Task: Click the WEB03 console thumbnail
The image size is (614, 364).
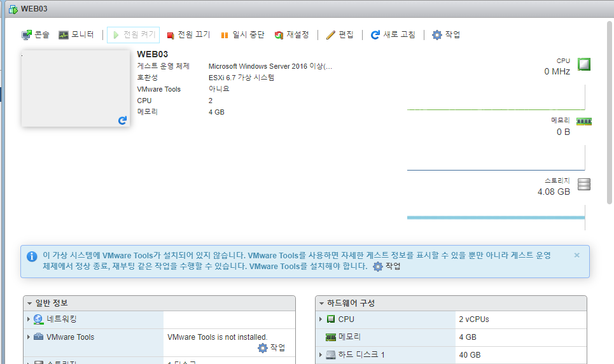Action: point(76,88)
